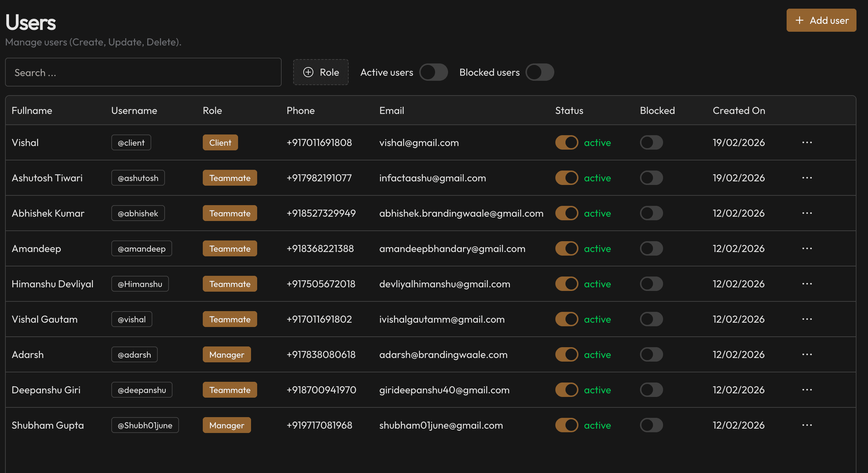
Task: Toggle blocked switch for Deepanshu Giri
Action: point(651,390)
